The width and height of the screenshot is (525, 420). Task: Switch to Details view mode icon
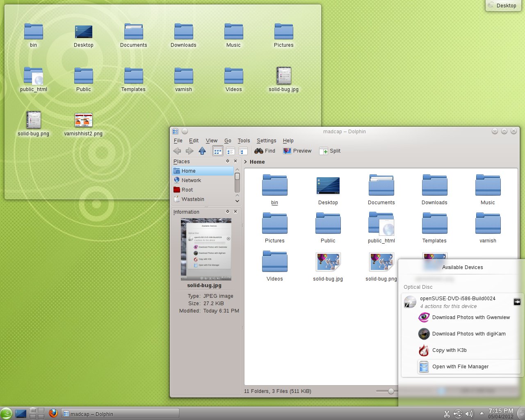click(230, 151)
